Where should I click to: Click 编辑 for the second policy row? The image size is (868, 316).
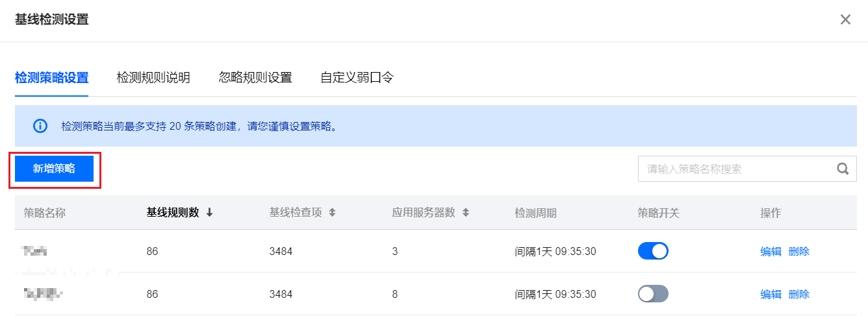[x=771, y=295]
